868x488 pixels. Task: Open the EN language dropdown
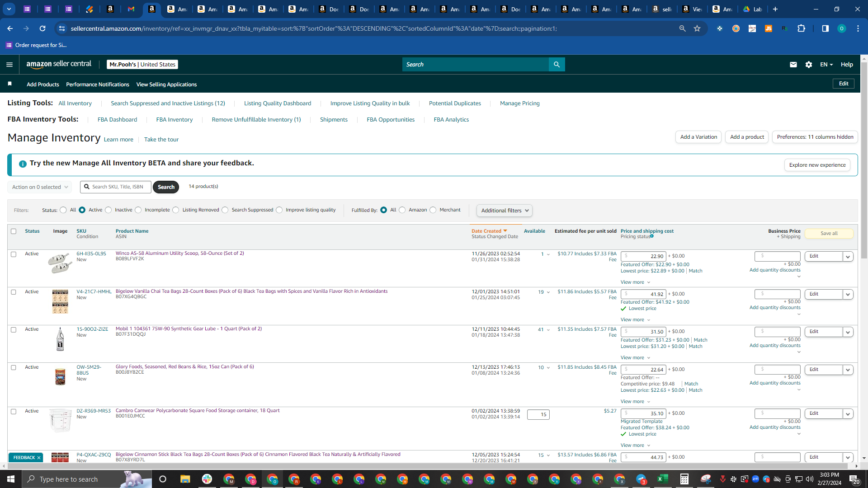click(x=826, y=65)
